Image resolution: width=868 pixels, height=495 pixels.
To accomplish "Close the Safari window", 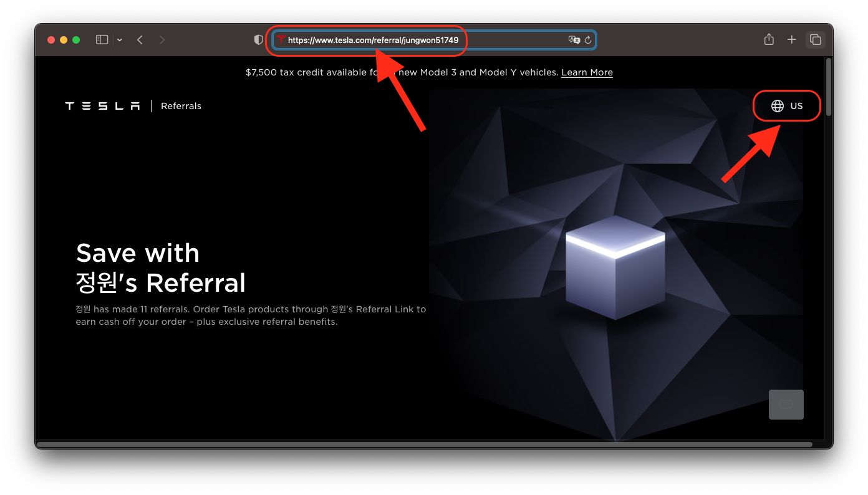I will (51, 40).
